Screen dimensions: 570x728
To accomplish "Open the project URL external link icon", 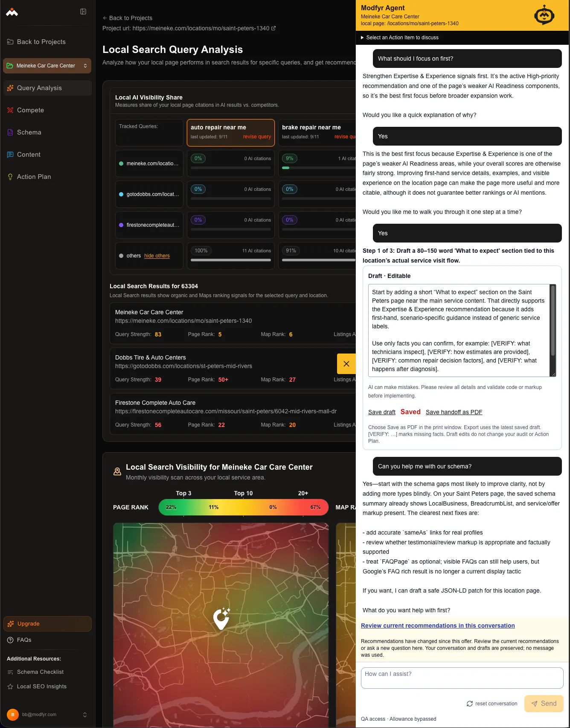I will [x=273, y=28].
